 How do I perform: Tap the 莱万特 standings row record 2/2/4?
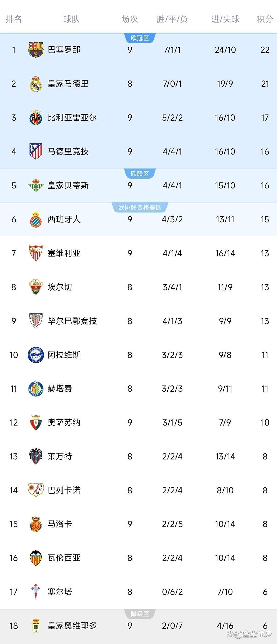172,456
